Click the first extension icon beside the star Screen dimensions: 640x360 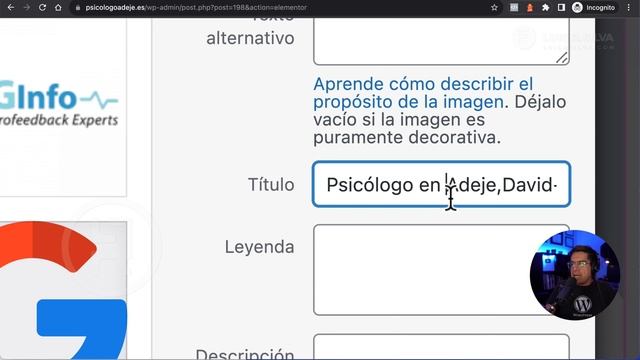tap(514, 8)
